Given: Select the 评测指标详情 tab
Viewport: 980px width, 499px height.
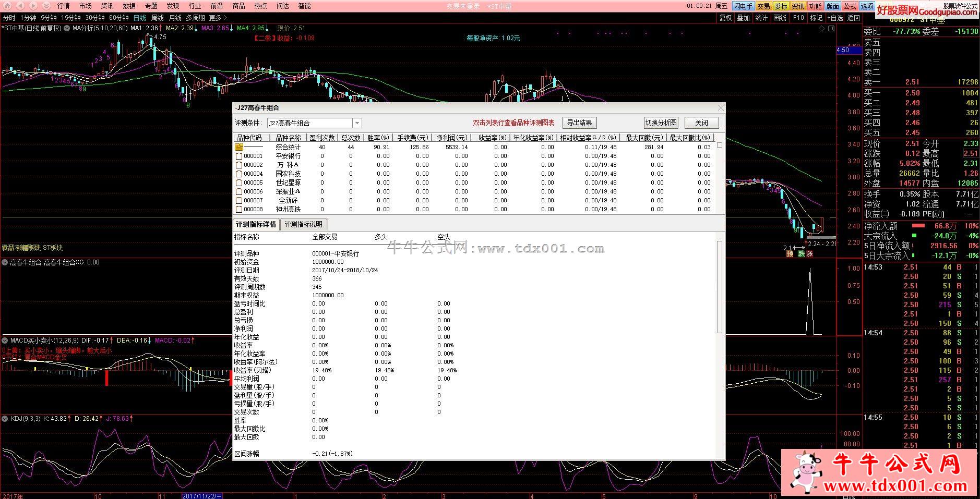Looking at the screenshot, I should coord(256,225).
